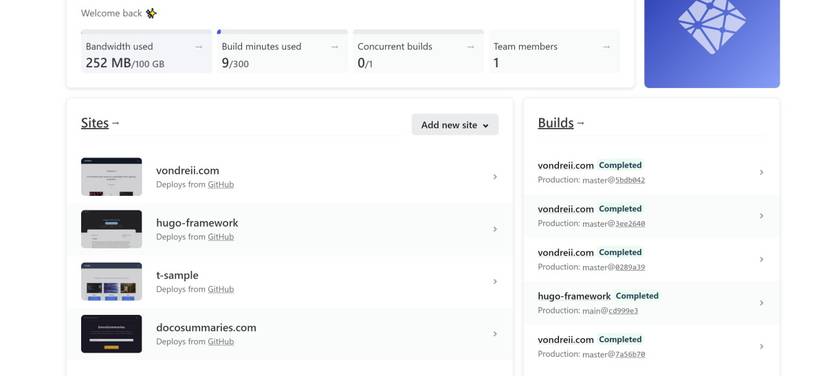Click the arrow icon in Team members
825x376 pixels.
[606, 47]
